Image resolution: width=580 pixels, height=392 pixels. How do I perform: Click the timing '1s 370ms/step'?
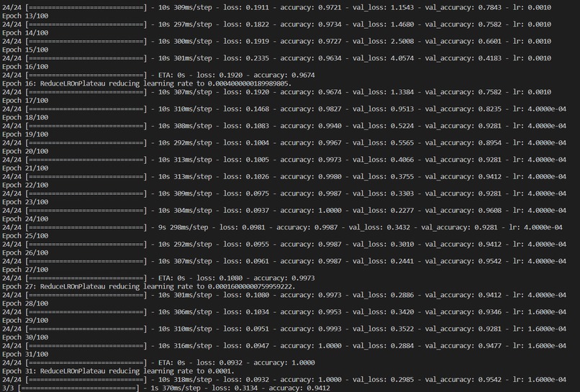click(x=176, y=388)
